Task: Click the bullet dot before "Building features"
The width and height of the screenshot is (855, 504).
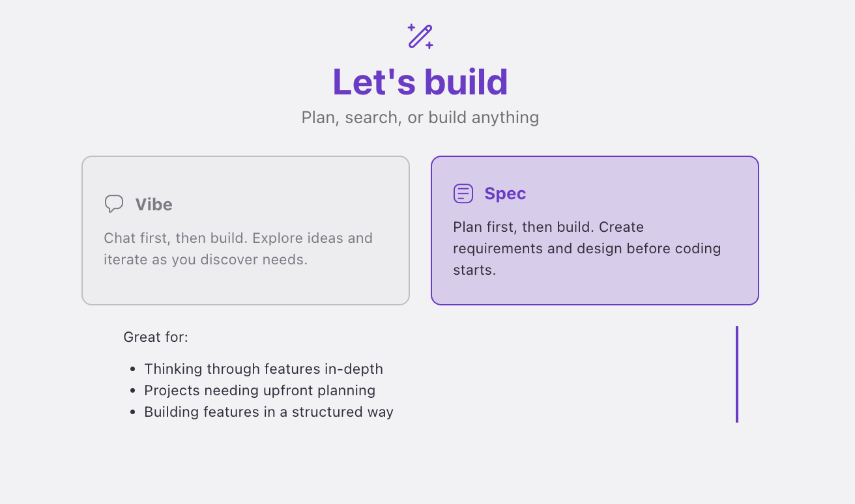Action: point(133,412)
